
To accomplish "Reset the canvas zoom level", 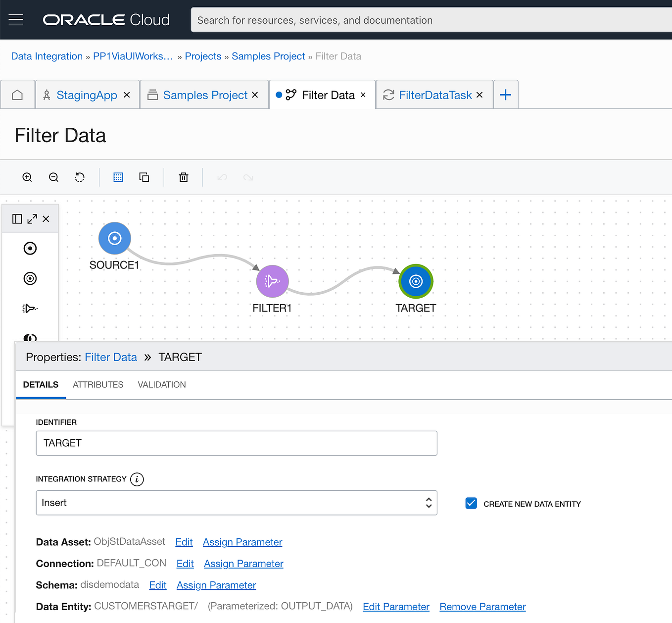I will [x=79, y=177].
